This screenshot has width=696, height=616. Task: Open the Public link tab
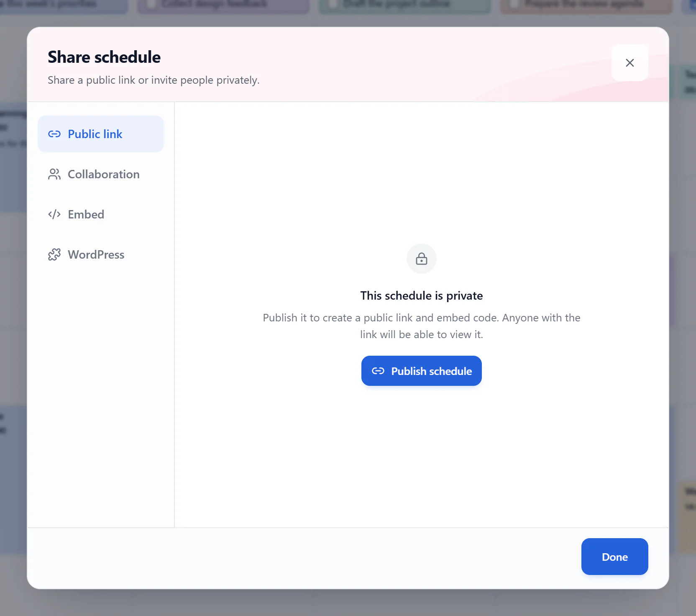[x=101, y=134]
